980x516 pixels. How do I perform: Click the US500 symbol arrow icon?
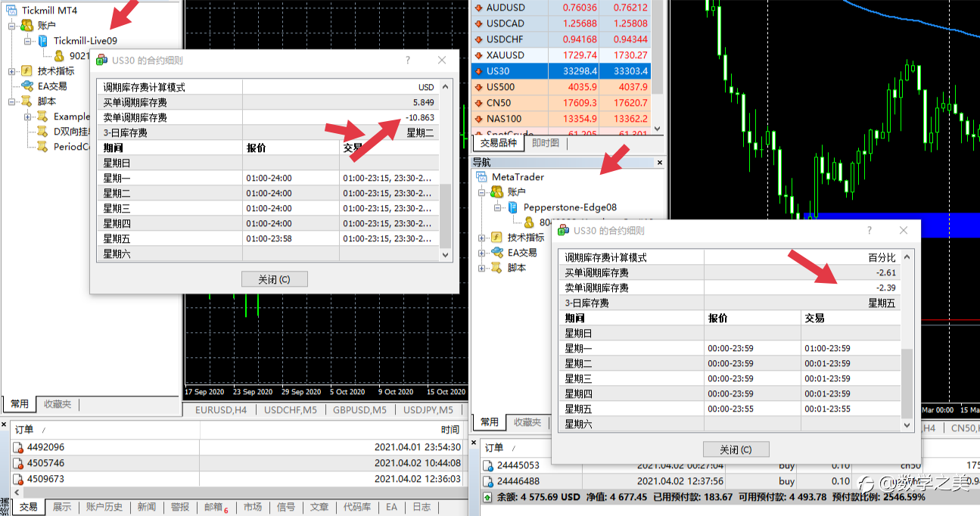(478, 87)
